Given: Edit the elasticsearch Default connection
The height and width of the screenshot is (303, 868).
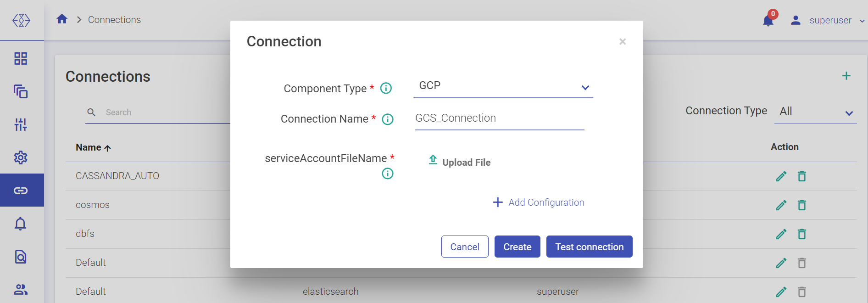Looking at the screenshot, I should (781, 292).
